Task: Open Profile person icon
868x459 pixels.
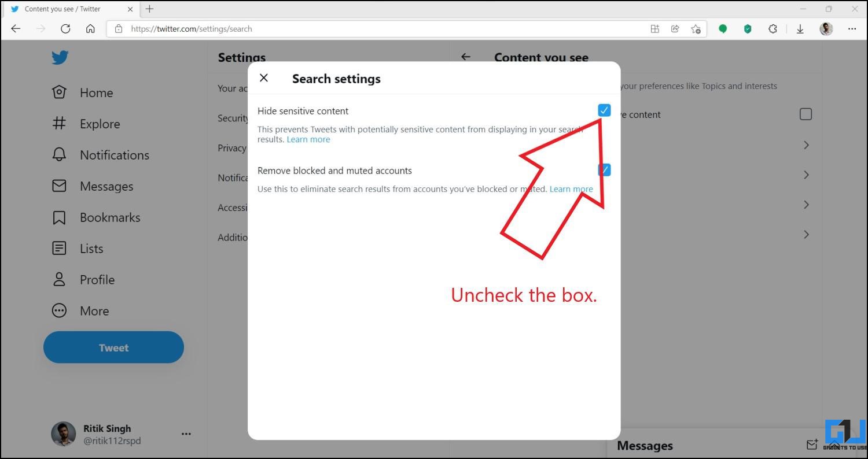Action: [59, 279]
